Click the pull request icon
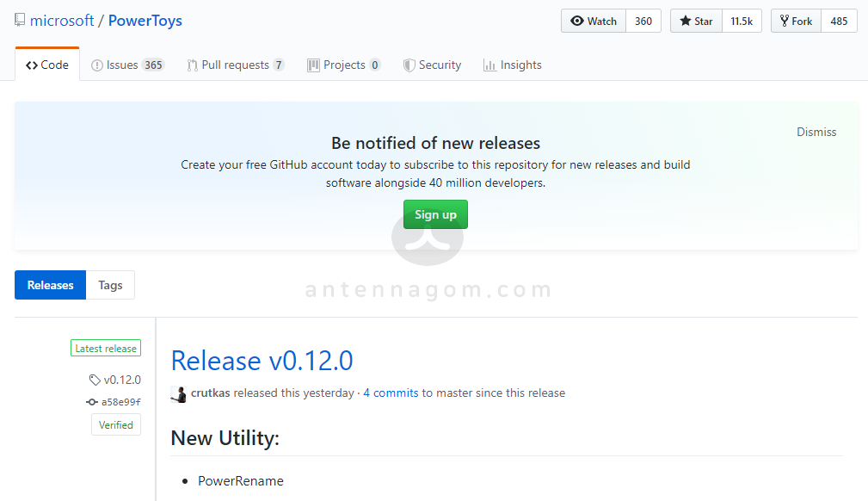Image resolution: width=868 pixels, height=501 pixels. tap(192, 65)
